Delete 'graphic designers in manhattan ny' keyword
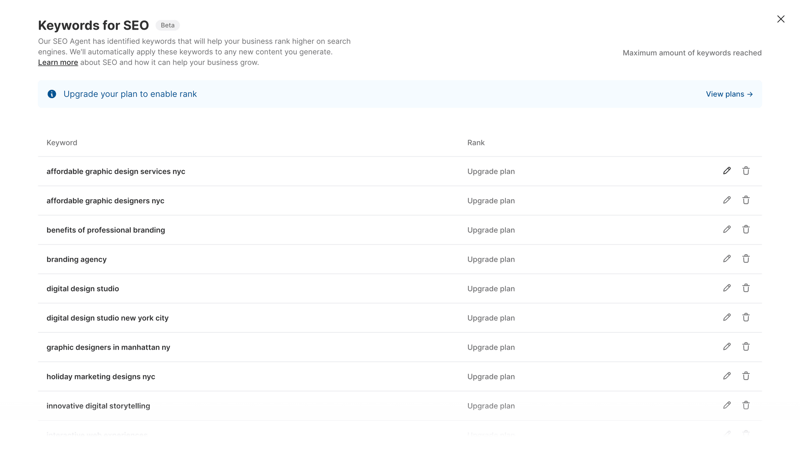800x470 pixels. click(x=746, y=347)
